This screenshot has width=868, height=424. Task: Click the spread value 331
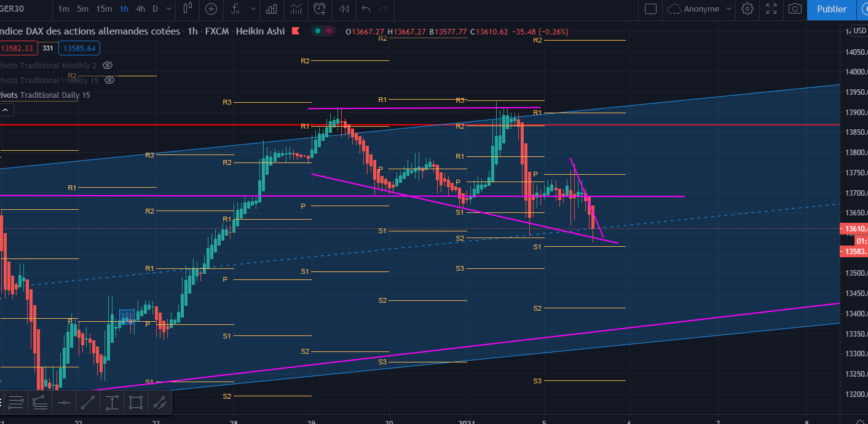tap(48, 48)
